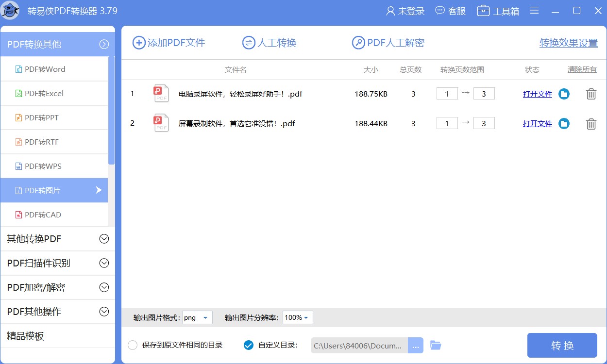Select the custom directory (自定义目录) option
Screen dimensions: 607x364
pyautogui.click(x=248, y=345)
